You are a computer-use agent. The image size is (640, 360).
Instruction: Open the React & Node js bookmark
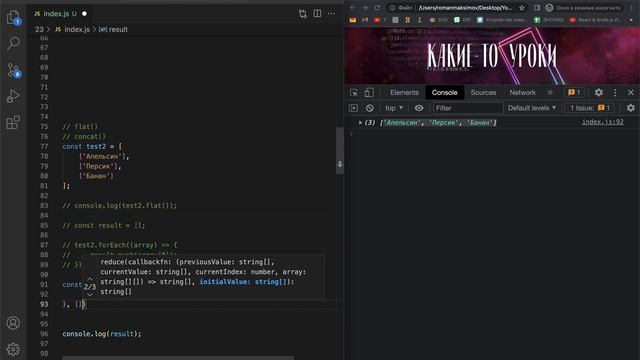click(595, 20)
